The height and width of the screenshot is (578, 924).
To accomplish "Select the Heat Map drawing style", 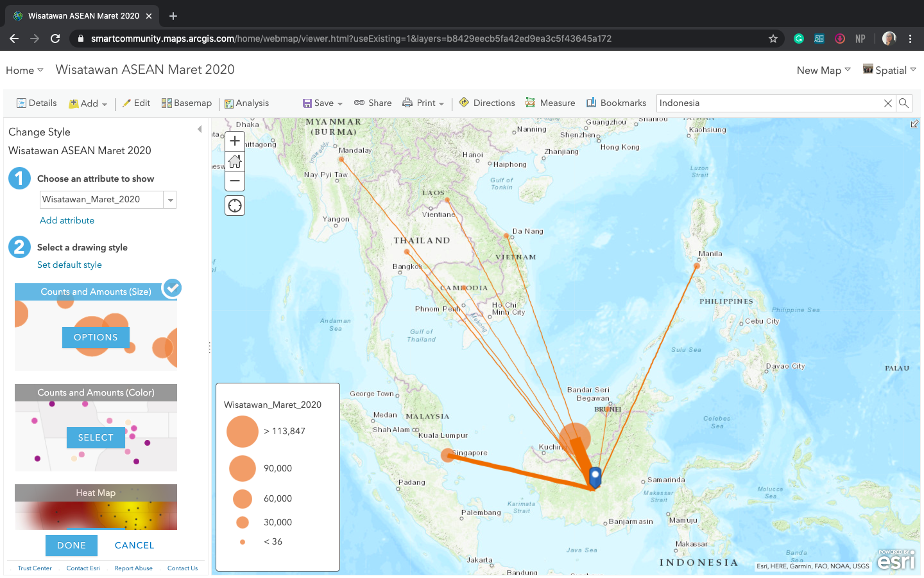I will pyautogui.click(x=96, y=493).
